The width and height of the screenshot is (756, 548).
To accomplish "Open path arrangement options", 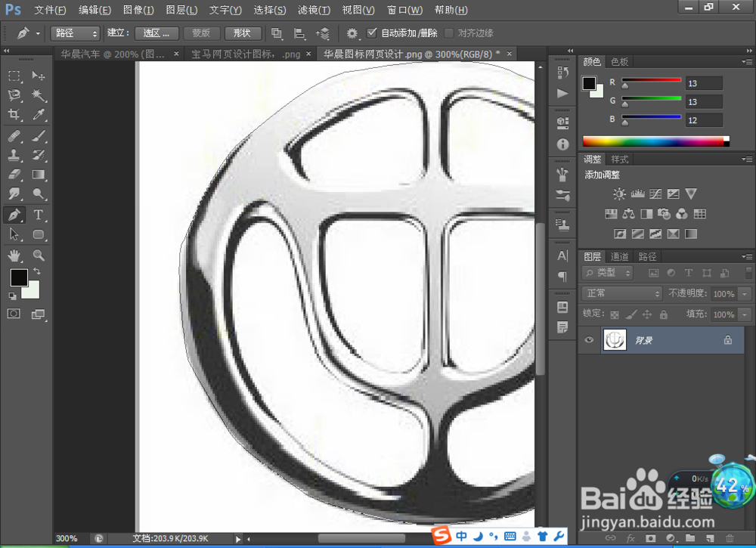I will tap(323, 33).
